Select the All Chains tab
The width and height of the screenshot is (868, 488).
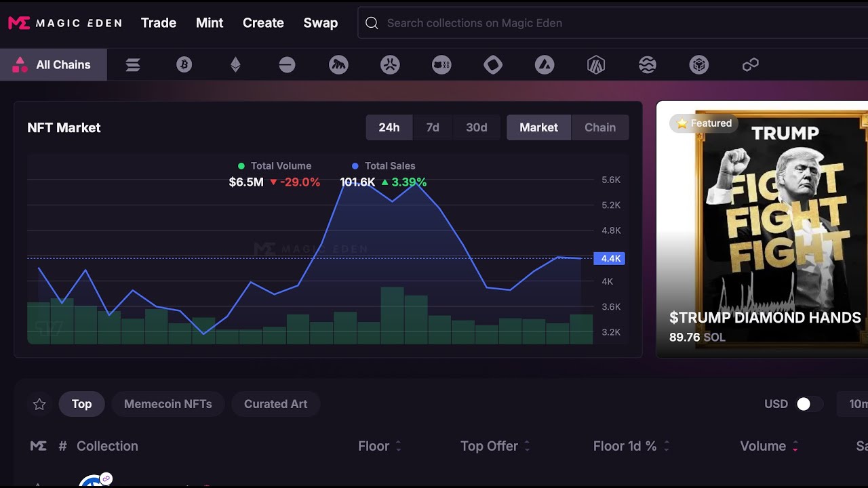click(54, 65)
